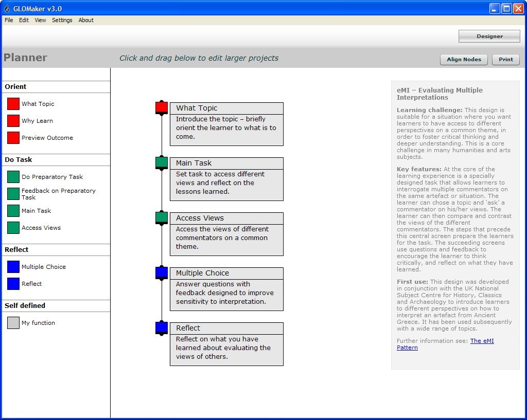Open the File menu

9,20
